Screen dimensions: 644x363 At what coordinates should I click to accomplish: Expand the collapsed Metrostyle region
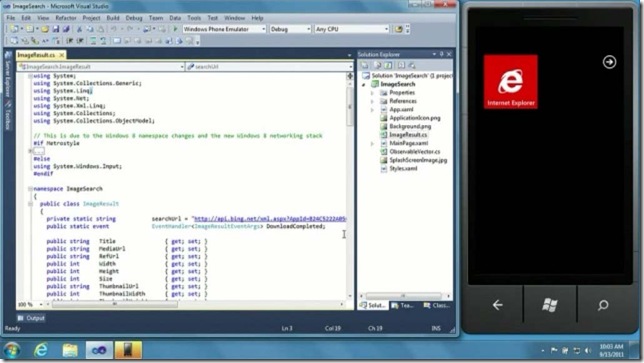tap(30, 151)
